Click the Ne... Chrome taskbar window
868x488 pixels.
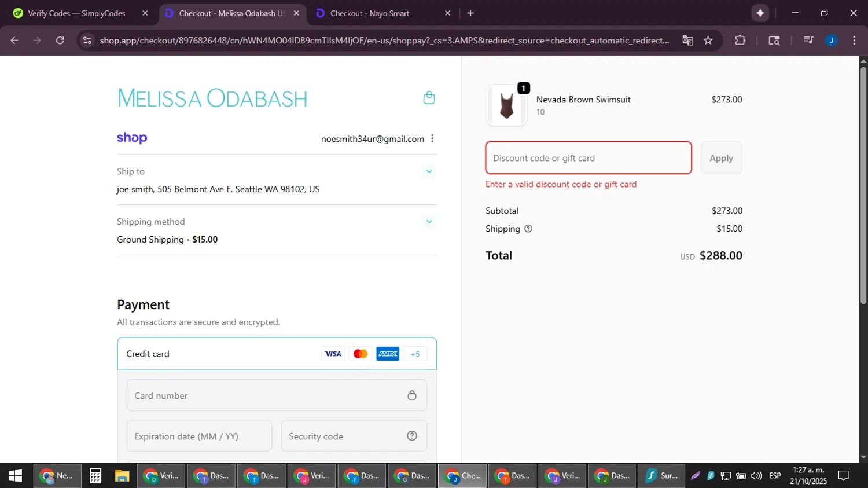(x=57, y=476)
